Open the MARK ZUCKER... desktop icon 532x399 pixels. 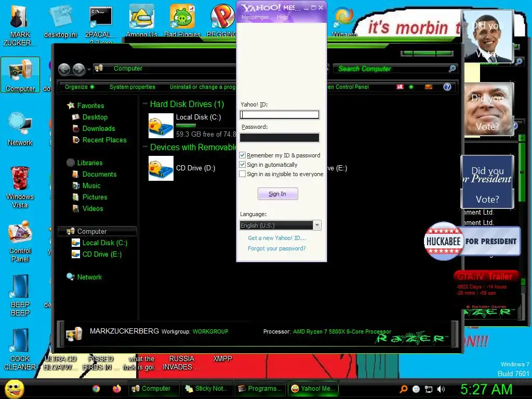20,25
